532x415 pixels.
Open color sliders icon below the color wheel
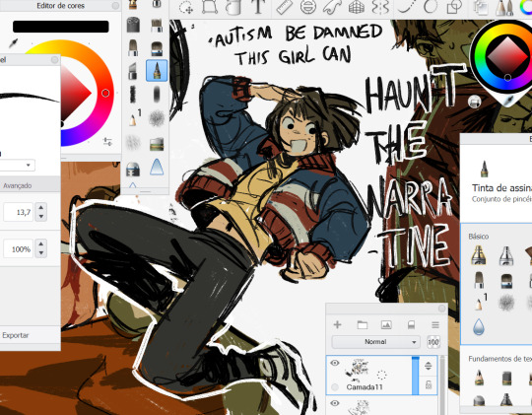(x=107, y=141)
